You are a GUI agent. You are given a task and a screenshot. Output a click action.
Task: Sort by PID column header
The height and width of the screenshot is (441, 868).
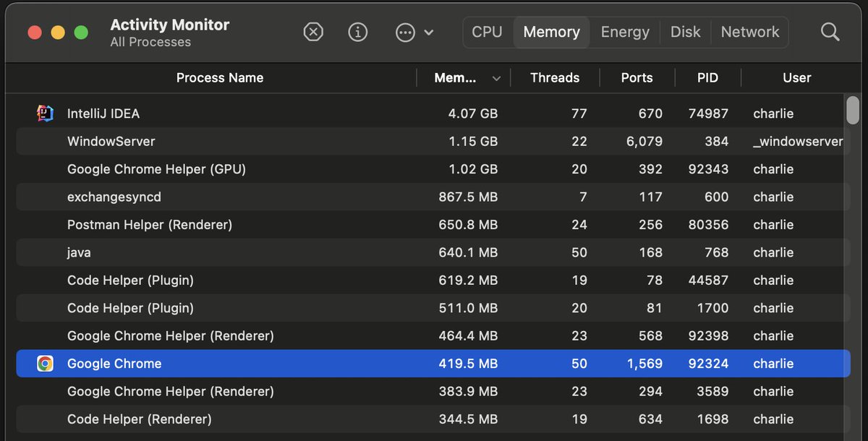707,77
